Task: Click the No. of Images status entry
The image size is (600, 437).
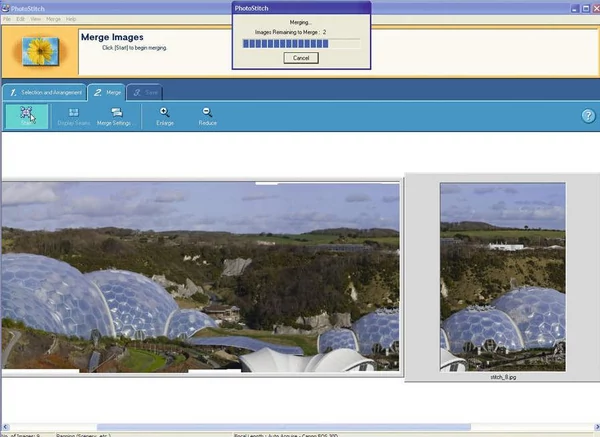Action: click(21, 435)
